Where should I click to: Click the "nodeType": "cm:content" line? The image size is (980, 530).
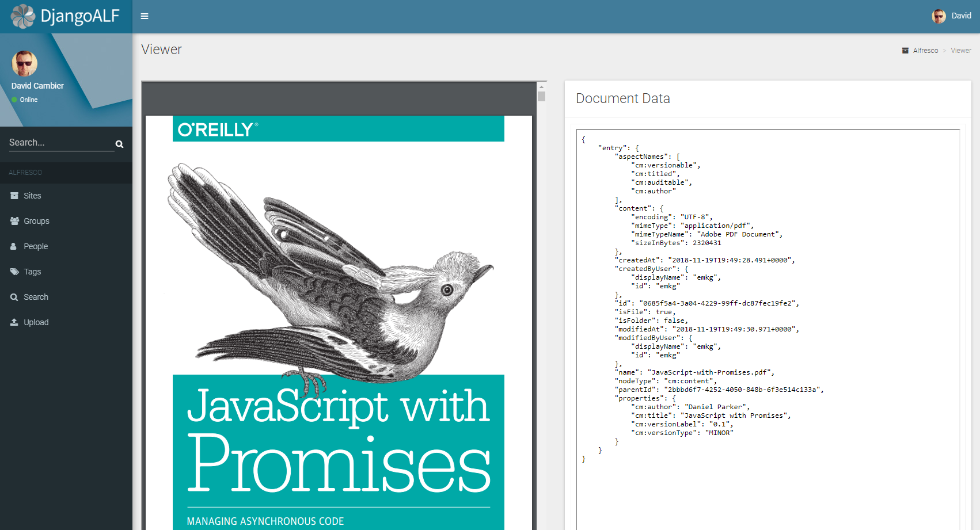666,381
